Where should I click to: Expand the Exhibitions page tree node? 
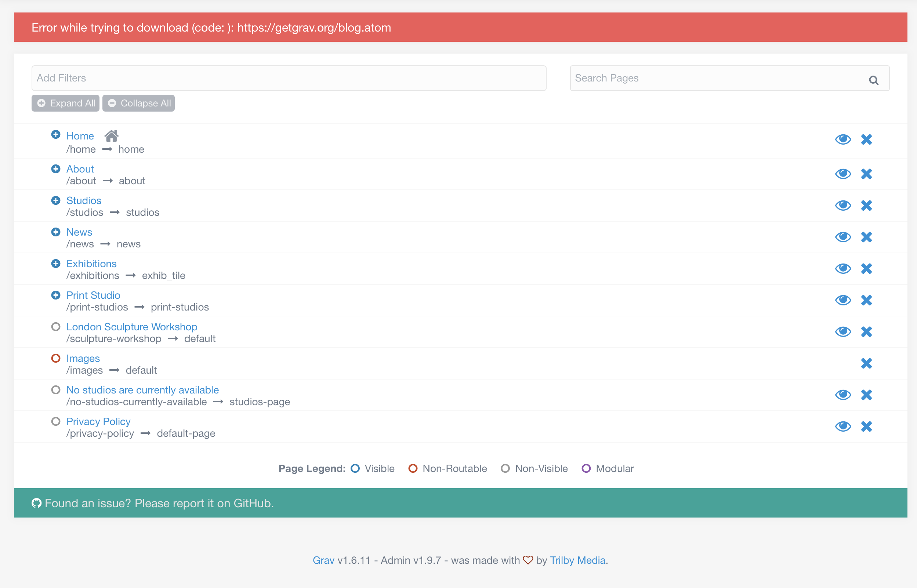click(56, 264)
